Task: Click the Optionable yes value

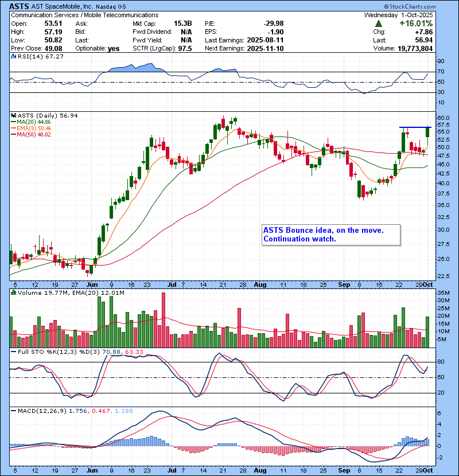Action: 113,49
